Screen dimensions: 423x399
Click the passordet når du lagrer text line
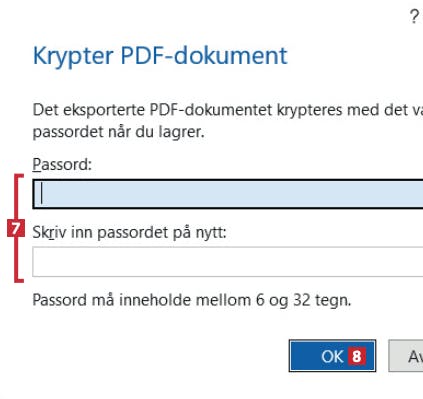(118, 132)
